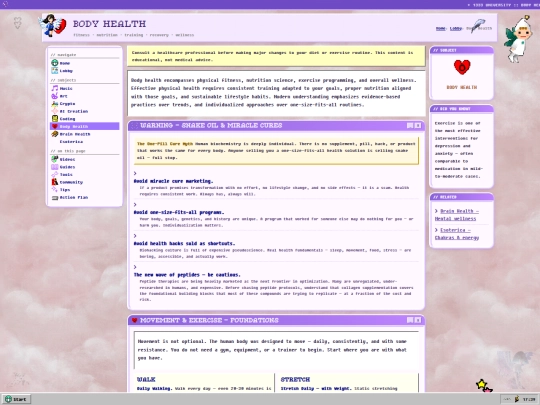The width and height of the screenshot is (540, 405).
Task: Click the heart icon in Movement & Exercise header
Action: point(135,320)
